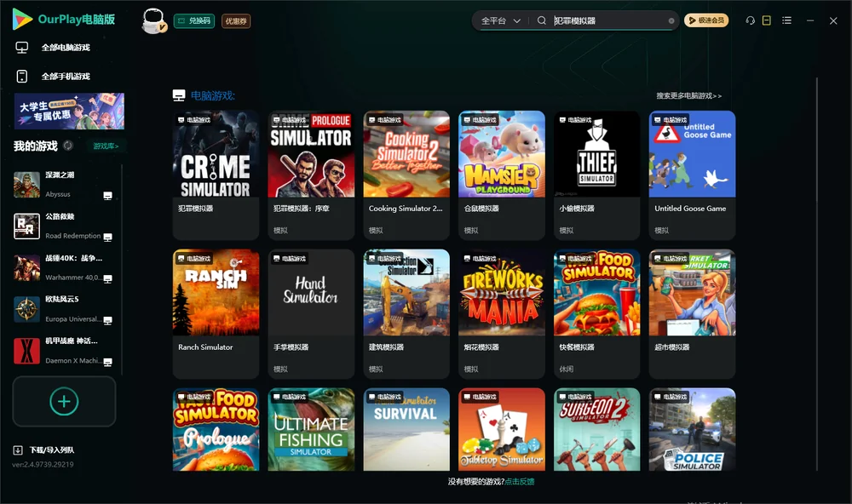
Task: Click the 电脑游戏 section monitor icon
Action: click(x=179, y=95)
